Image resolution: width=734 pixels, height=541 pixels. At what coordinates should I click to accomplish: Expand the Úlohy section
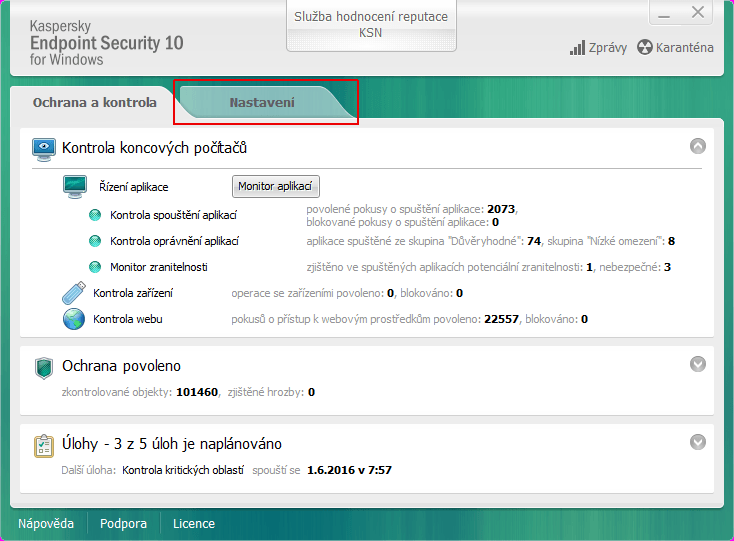pos(697,442)
